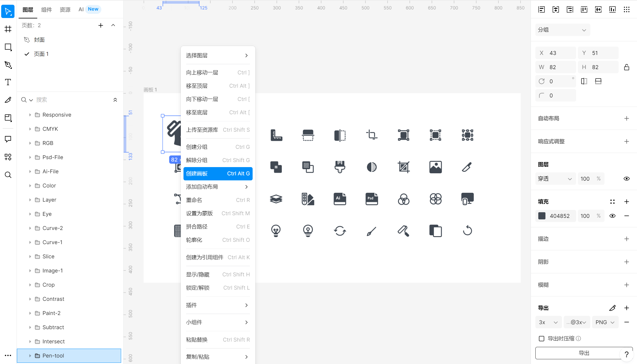Image resolution: width=637 pixels, height=364 pixels.
Task: Open the Comment tool
Action: click(x=8, y=139)
